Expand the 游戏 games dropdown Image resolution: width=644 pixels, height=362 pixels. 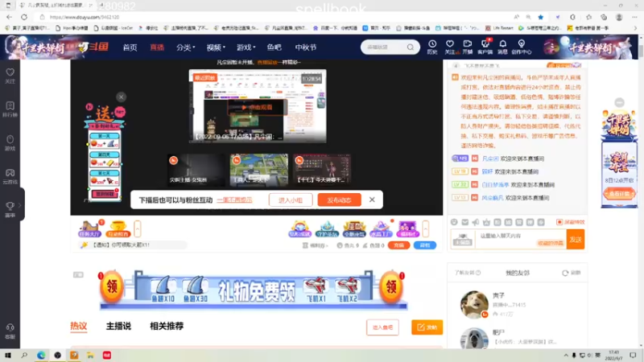coord(246,47)
